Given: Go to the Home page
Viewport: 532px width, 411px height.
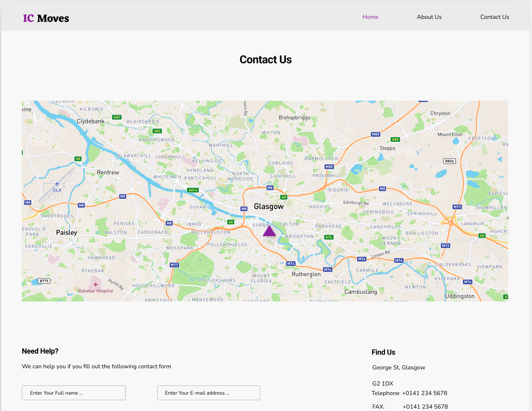Looking at the screenshot, I should point(370,17).
